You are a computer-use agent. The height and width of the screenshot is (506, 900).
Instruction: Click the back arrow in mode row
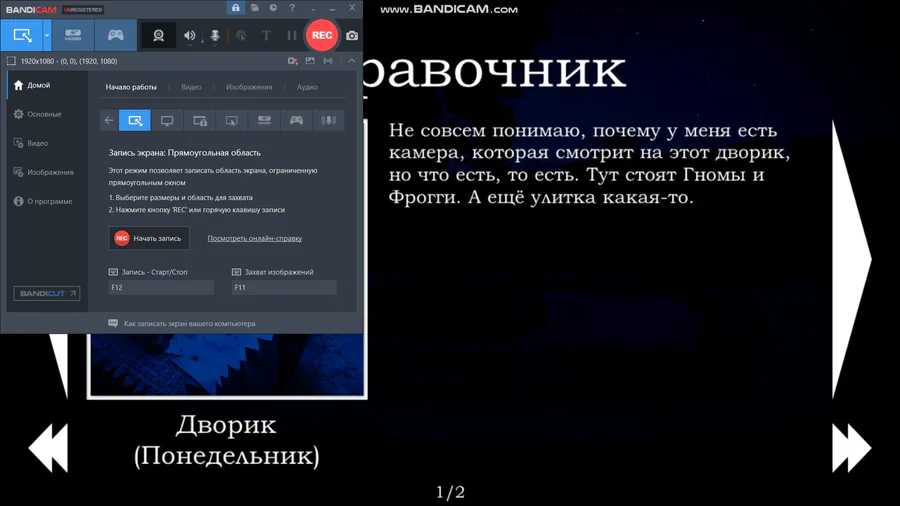[x=109, y=120]
